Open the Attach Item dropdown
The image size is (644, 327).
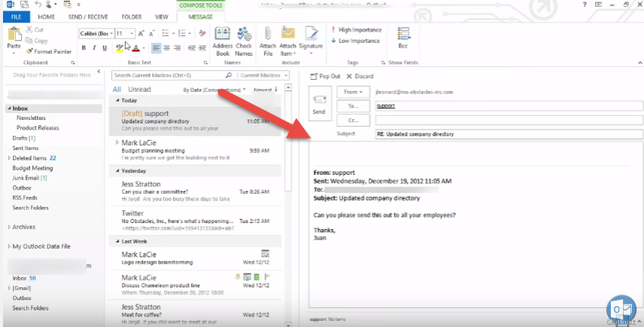click(288, 41)
